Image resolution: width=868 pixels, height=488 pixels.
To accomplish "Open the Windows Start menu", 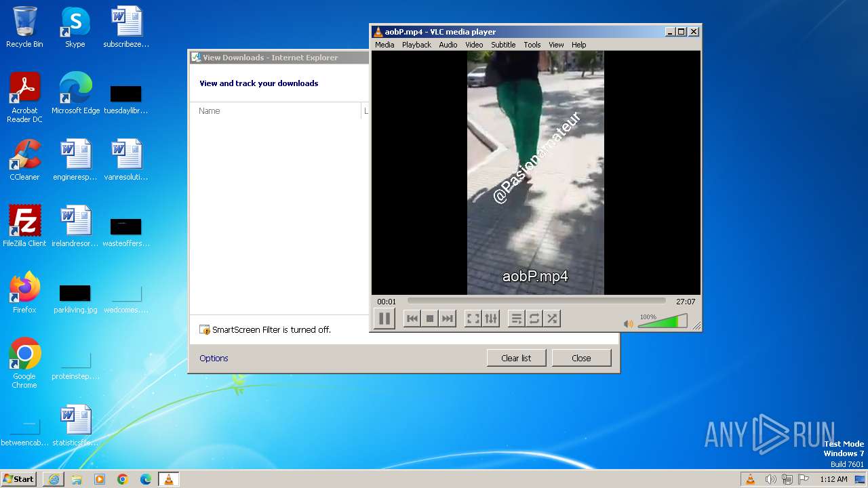I will (19, 479).
